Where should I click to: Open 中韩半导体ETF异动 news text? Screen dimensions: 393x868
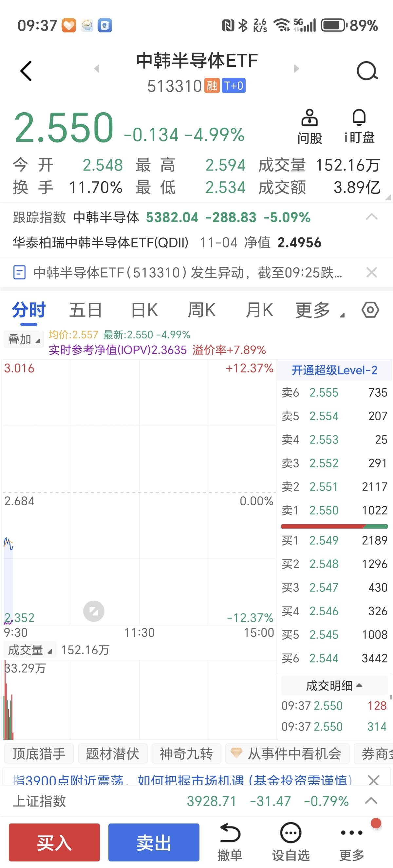[188, 272]
